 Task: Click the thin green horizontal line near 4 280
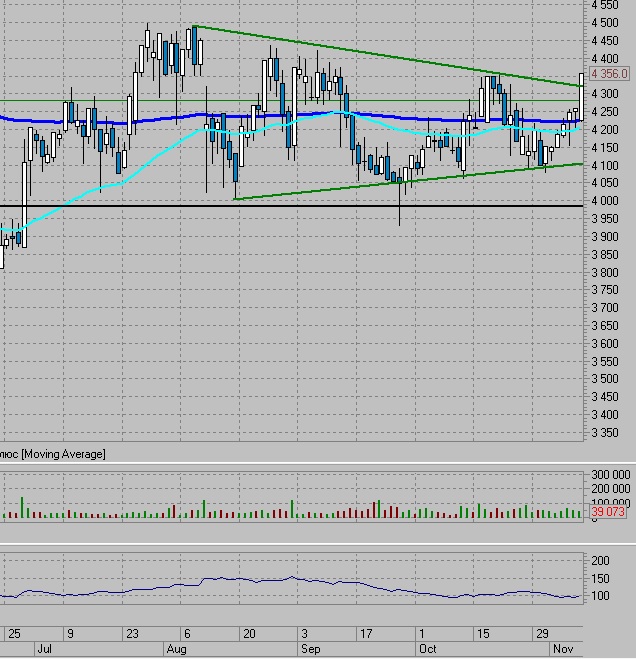pos(150,101)
